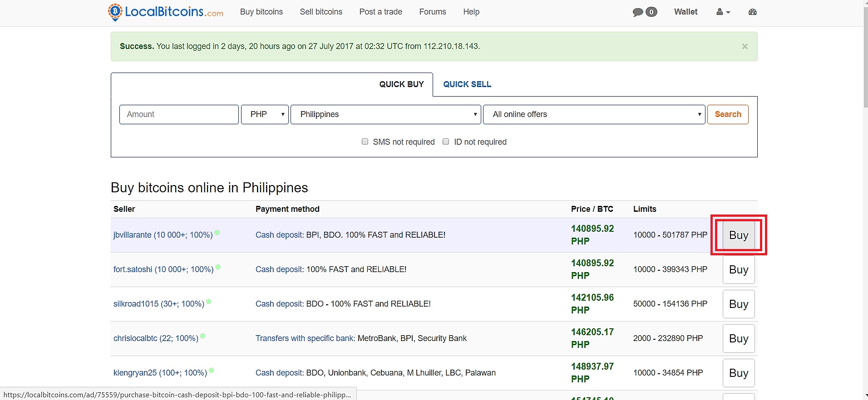Open chrislocalbtc seller profile
Viewport: 868px width, 400px height.
click(156, 338)
